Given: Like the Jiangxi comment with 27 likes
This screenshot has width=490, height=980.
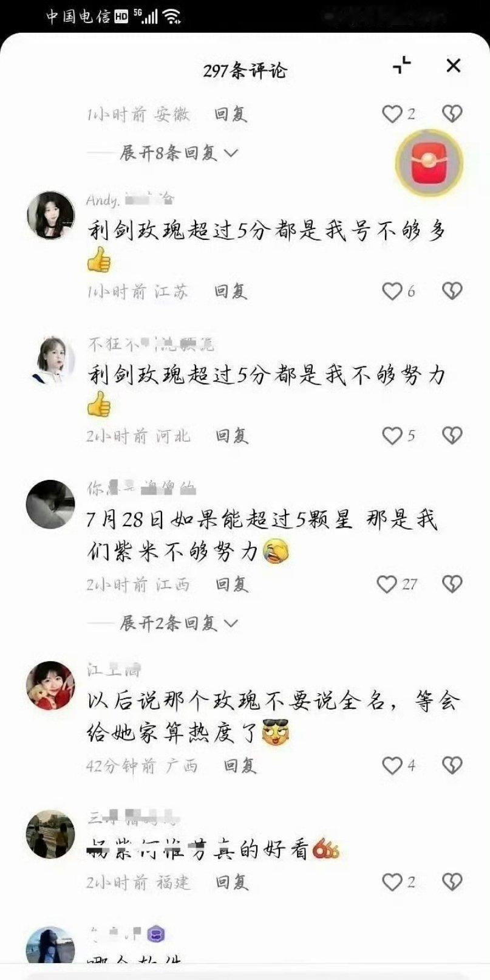Looking at the screenshot, I should (x=387, y=584).
